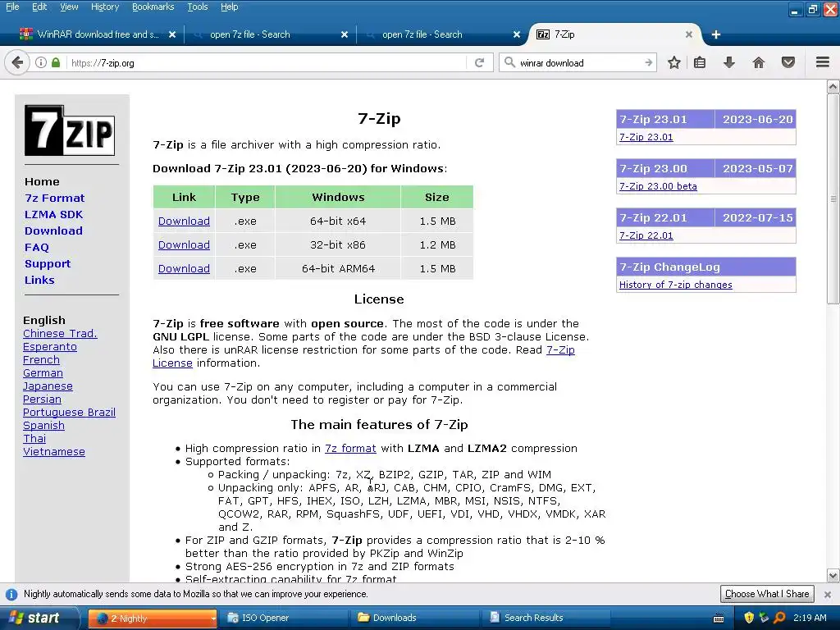Open the File menu

pyautogui.click(x=12, y=7)
